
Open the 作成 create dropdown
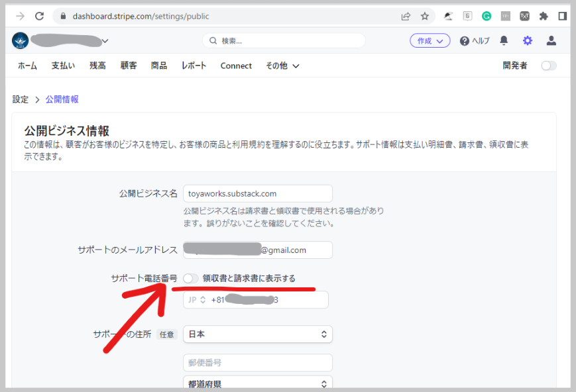(x=430, y=41)
